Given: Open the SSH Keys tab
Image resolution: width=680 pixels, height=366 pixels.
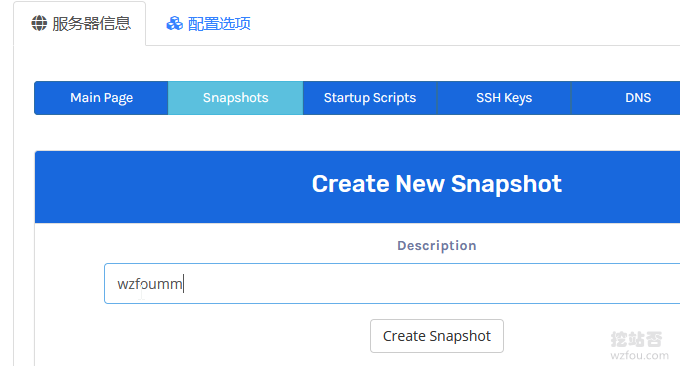Looking at the screenshot, I should point(504,98).
